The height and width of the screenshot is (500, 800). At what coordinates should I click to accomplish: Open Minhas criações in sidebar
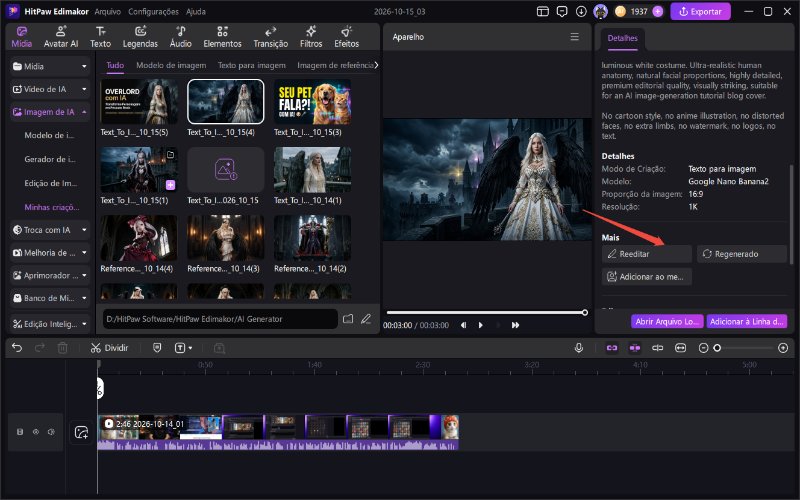click(52, 207)
